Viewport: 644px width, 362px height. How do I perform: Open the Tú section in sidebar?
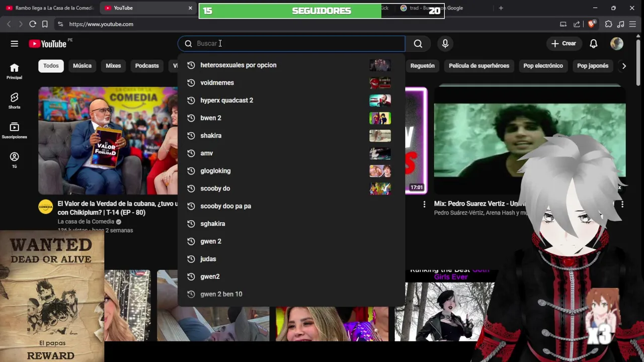click(x=14, y=160)
